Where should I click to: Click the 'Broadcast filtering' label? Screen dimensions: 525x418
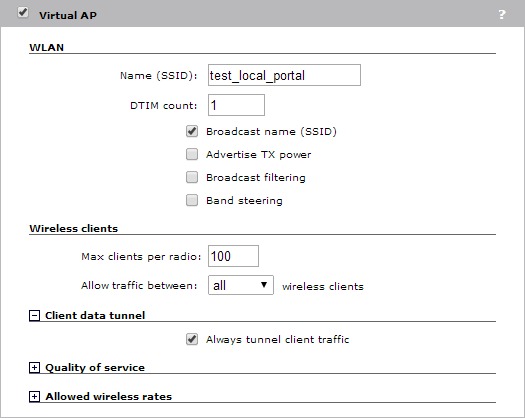[256, 177]
